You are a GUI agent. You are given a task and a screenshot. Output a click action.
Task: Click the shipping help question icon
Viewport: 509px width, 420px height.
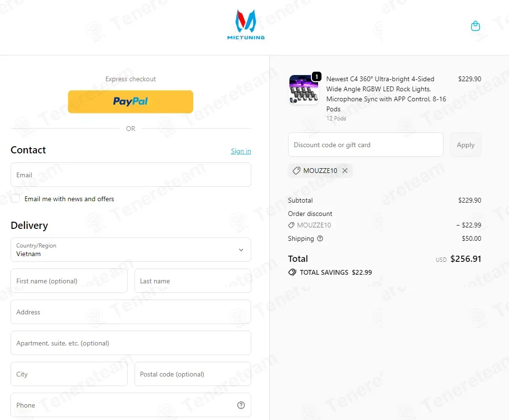click(x=320, y=238)
